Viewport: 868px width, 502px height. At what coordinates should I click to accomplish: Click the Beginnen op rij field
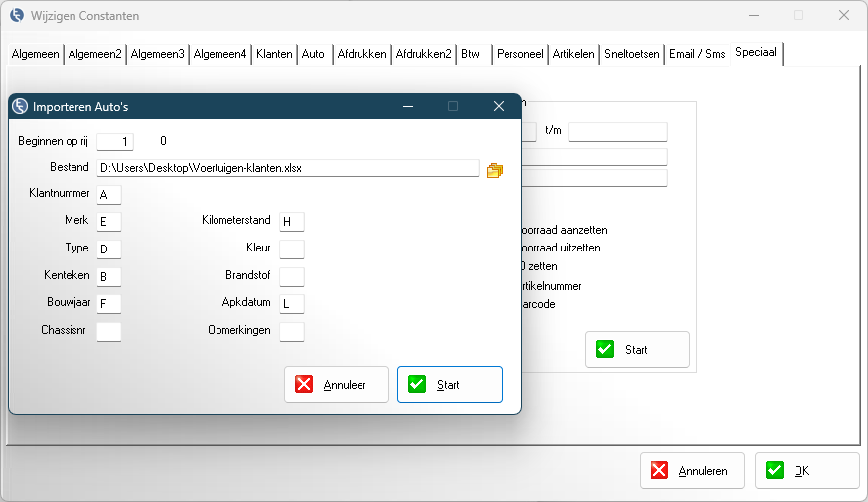click(115, 141)
